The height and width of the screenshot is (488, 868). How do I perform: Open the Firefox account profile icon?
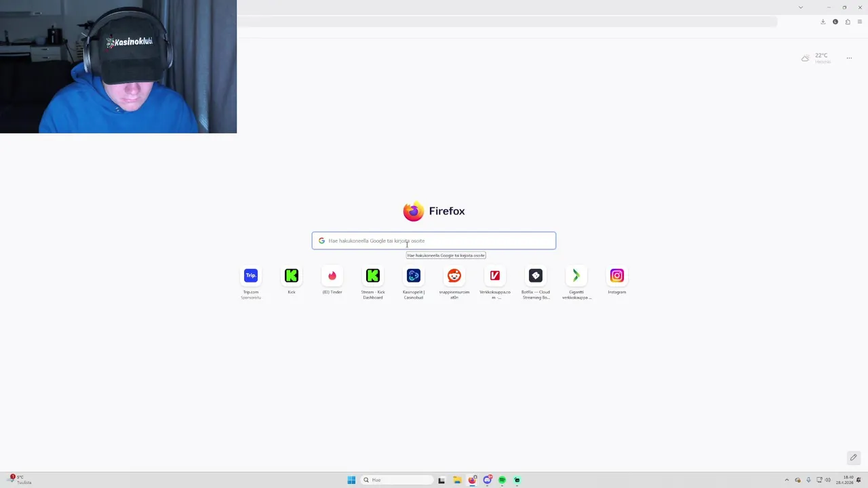point(835,22)
